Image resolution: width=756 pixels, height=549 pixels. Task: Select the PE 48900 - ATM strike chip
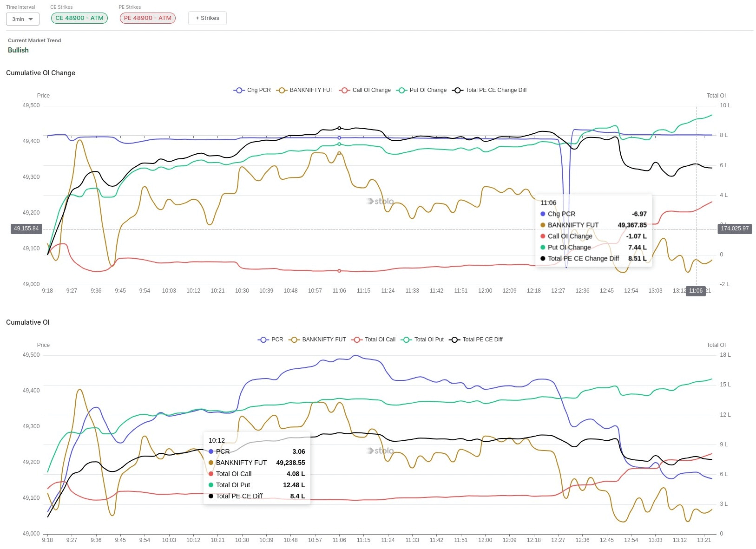pos(147,18)
